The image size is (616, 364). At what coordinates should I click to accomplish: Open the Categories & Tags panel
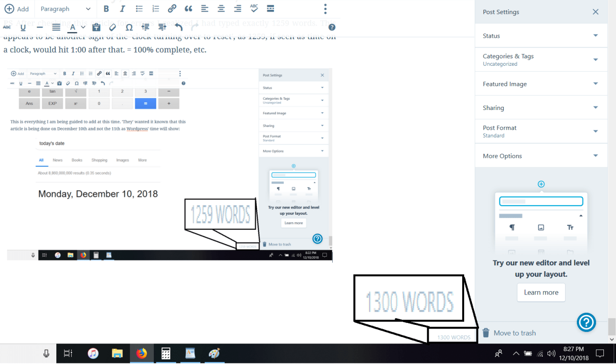[x=541, y=60]
